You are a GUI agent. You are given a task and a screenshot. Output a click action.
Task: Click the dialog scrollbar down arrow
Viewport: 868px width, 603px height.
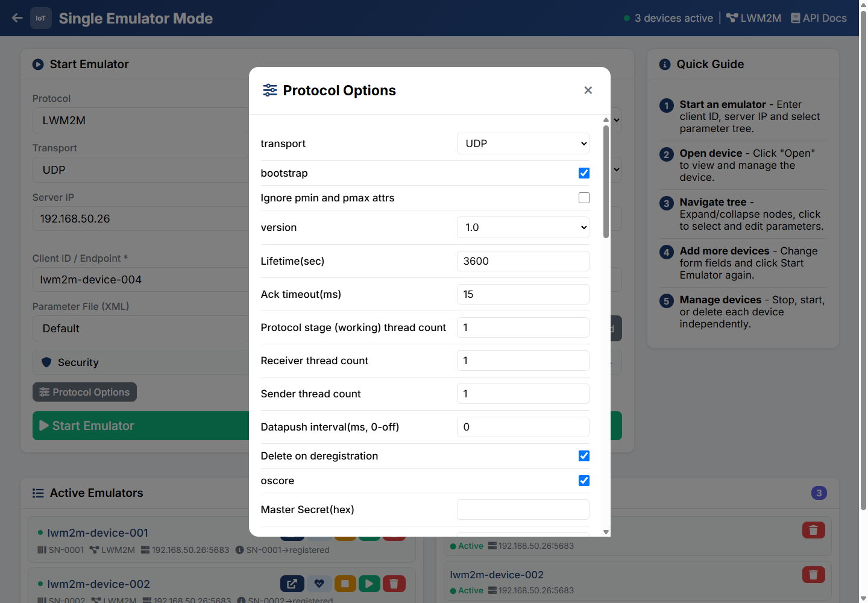pos(606,532)
